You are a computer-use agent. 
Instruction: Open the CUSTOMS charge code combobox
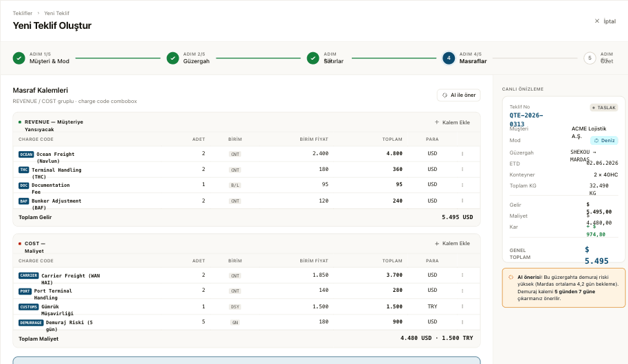coord(29,307)
